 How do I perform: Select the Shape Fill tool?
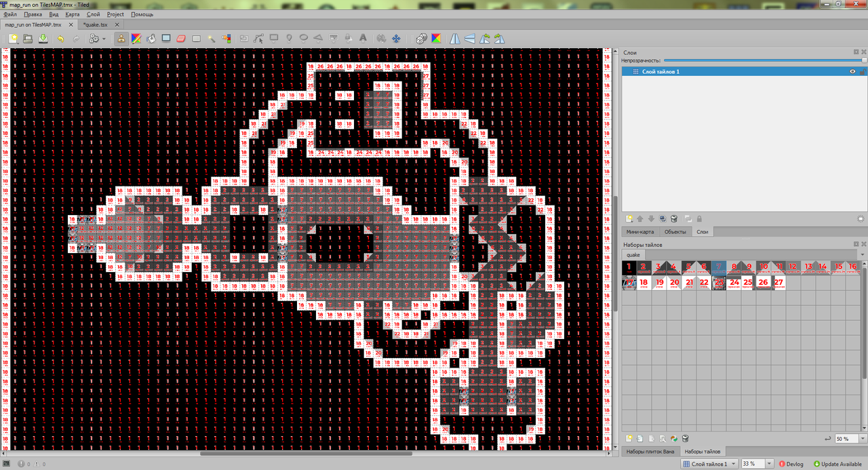tap(166, 39)
